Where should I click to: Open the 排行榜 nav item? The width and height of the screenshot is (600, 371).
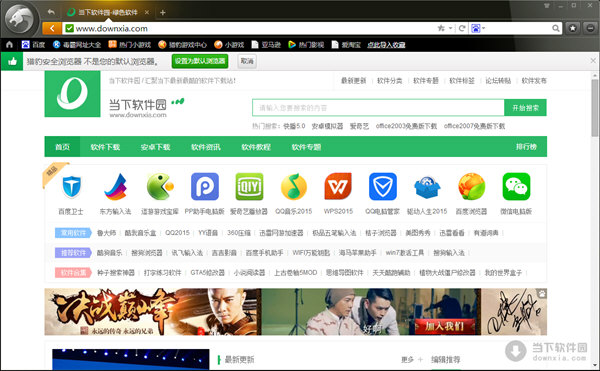[526, 147]
